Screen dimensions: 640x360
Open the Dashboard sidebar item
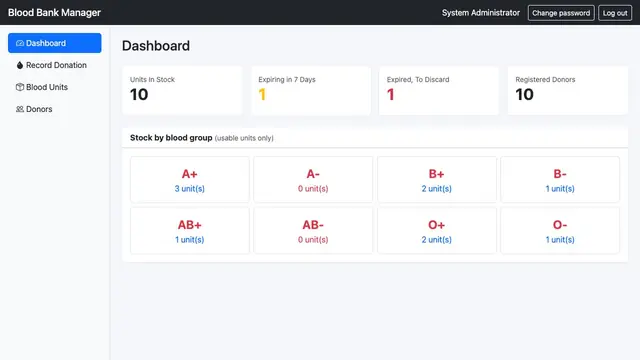click(55, 43)
